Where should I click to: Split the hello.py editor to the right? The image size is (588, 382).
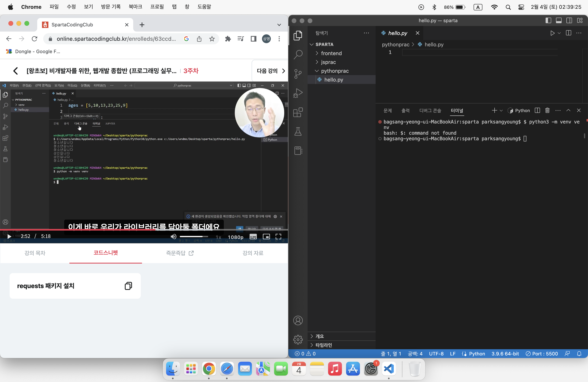click(x=568, y=33)
